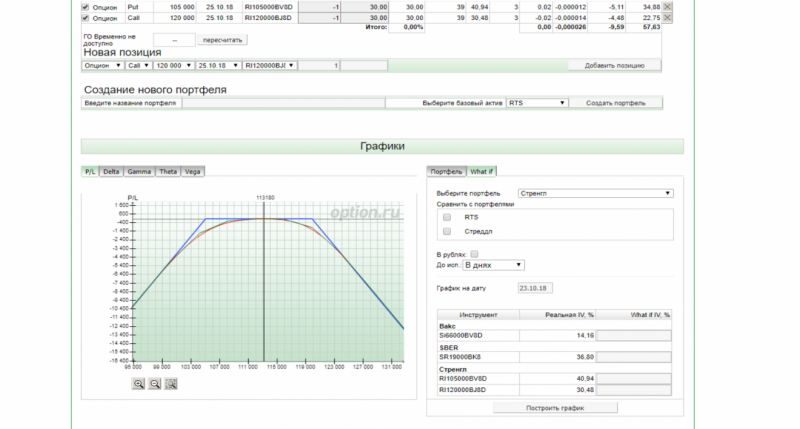Open the instrument type dropdown 'Опцион'
The height and width of the screenshot is (429, 800).
point(102,65)
